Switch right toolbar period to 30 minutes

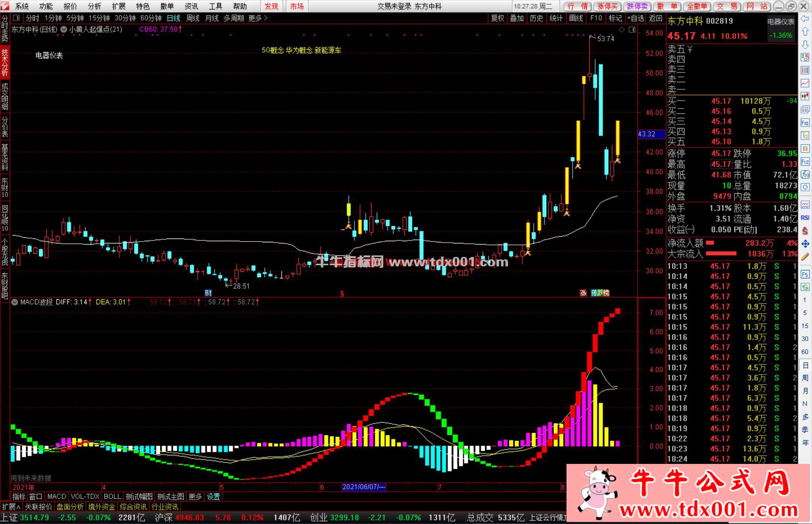805,339
